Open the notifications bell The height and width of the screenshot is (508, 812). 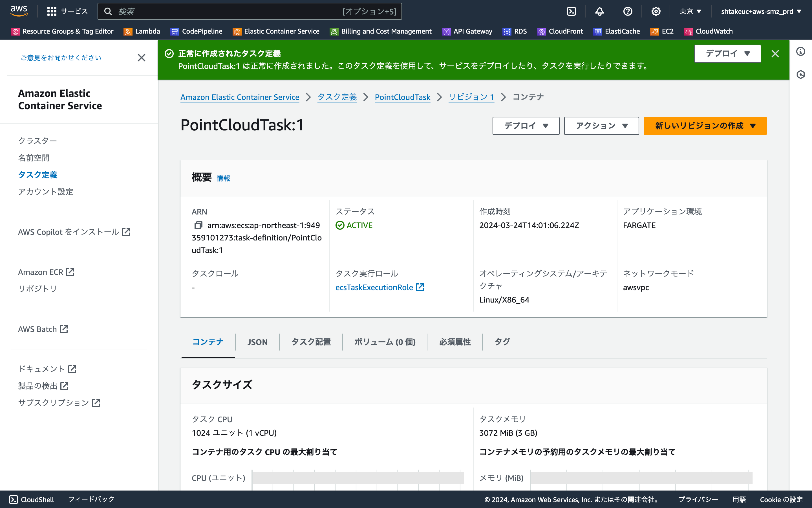[600, 11]
